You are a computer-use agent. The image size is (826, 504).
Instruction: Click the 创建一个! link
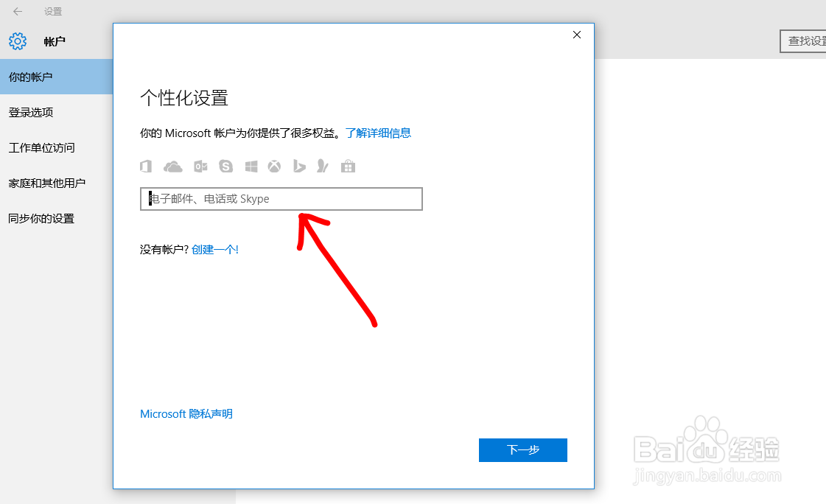215,250
